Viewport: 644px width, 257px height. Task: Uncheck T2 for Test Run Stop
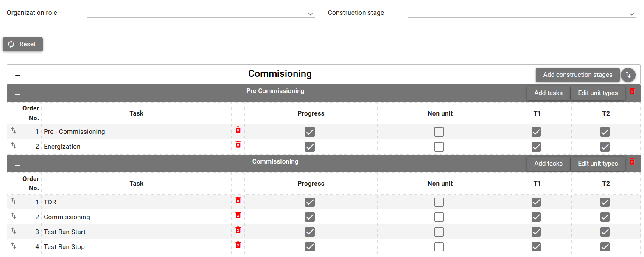pos(605,247)
